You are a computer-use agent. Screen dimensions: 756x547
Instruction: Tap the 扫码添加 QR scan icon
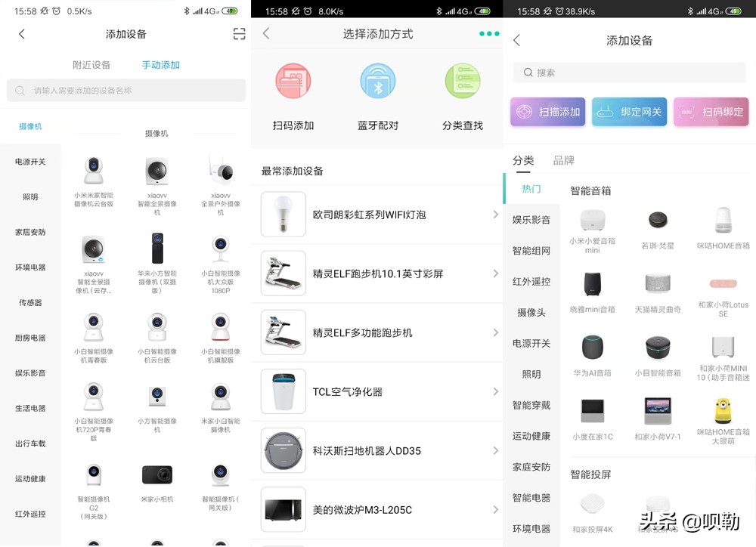293,82
